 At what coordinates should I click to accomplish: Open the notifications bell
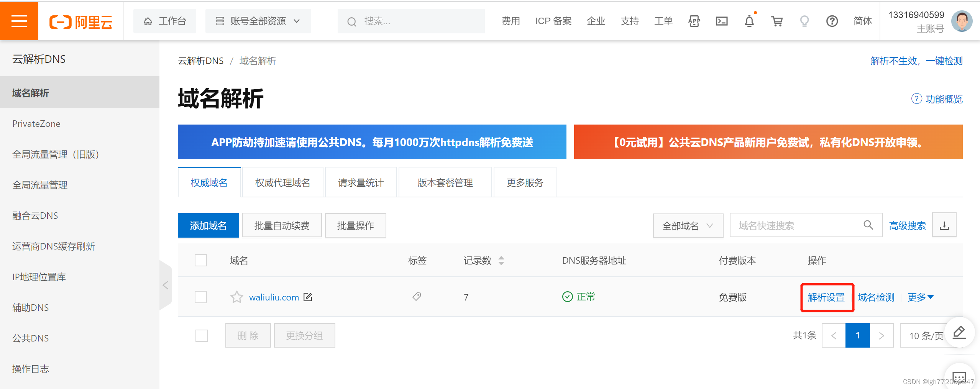749,21
